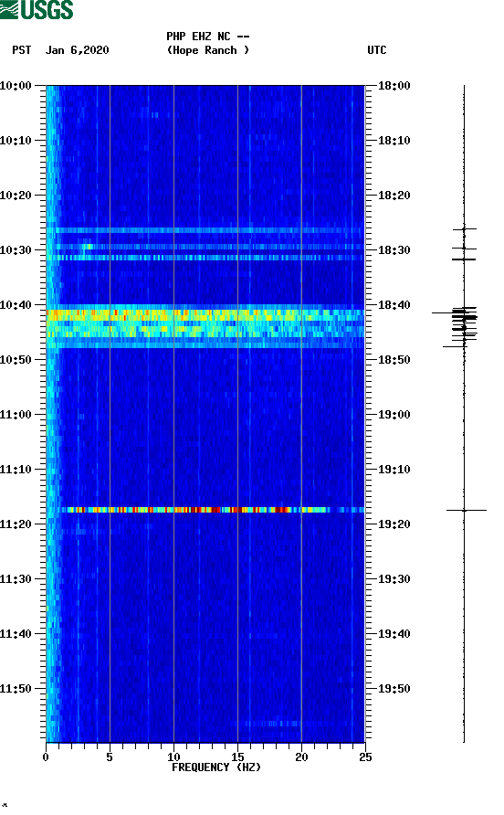Click the yellow-orange band at 10:41
The width and height of the screenshot is (504, 815).
pyautogui.click(x=205, y=314)
